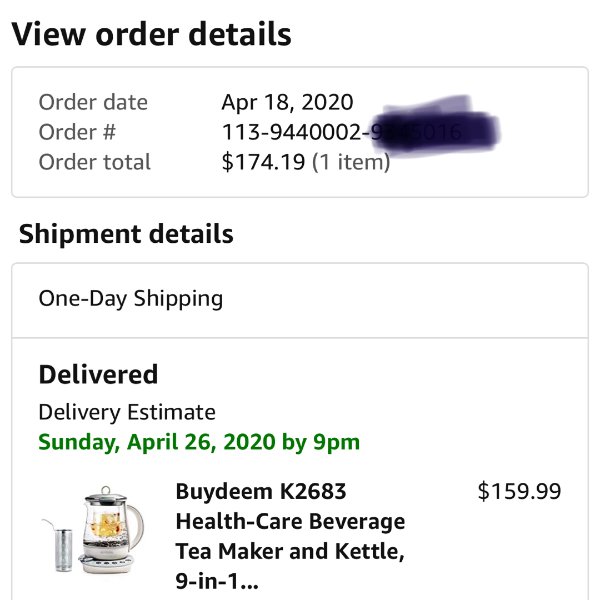This screenshot has width=600, height=600.
Task: Click the Delivered status label
Action: point(98,374)
